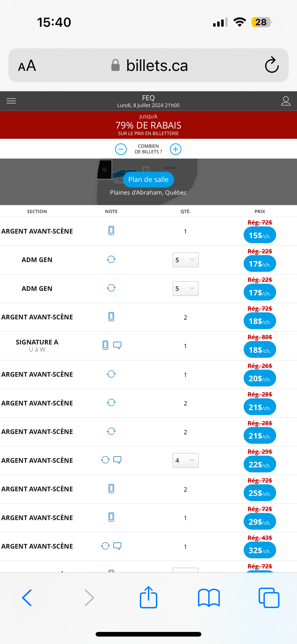The image size is (297, 644).
Task: Tap mobile ticket icon on first 15$ row
Action: click(x=111, y=230)
